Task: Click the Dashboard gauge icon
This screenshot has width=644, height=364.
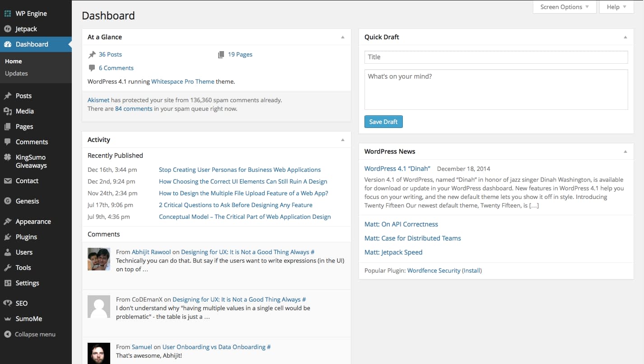Action: 8,44
